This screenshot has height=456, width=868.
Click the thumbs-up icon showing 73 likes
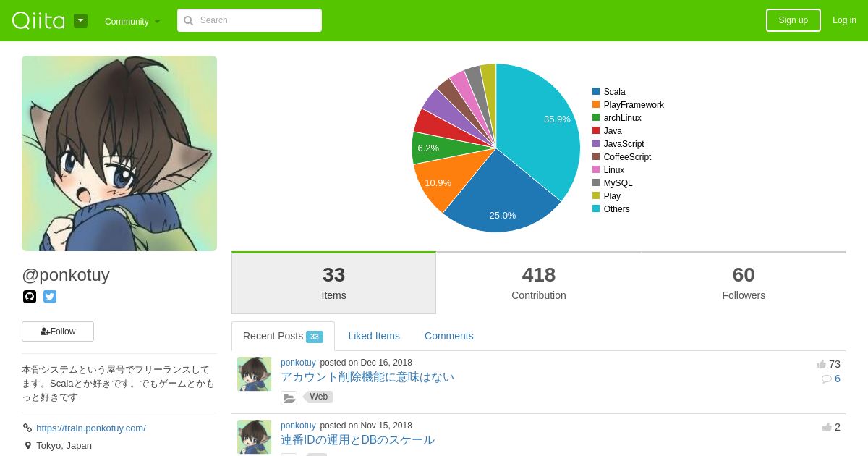821,364
